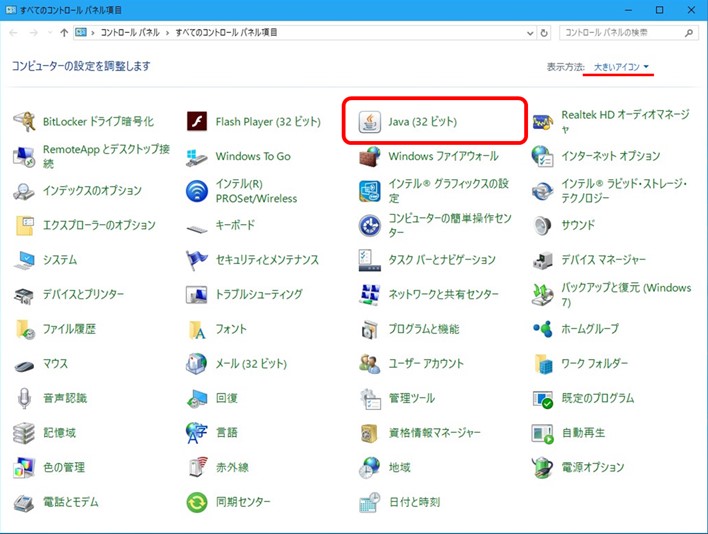
Task: Open the ホームグループ icon
Action: pos(543,329)
